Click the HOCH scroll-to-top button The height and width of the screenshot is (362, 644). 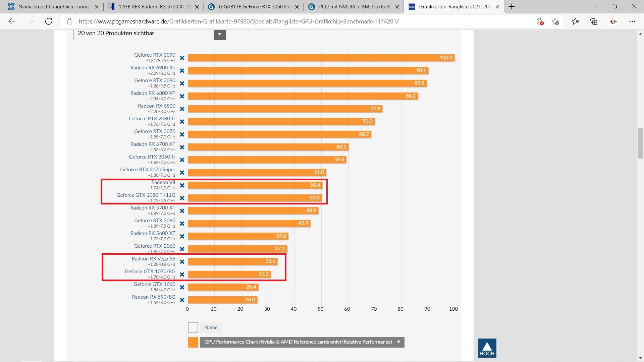pos(487,348)
